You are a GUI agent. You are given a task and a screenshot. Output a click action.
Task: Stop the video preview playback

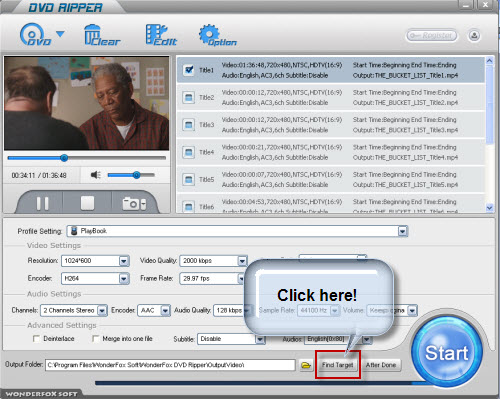pyautogui.click(x=87, y=203)
